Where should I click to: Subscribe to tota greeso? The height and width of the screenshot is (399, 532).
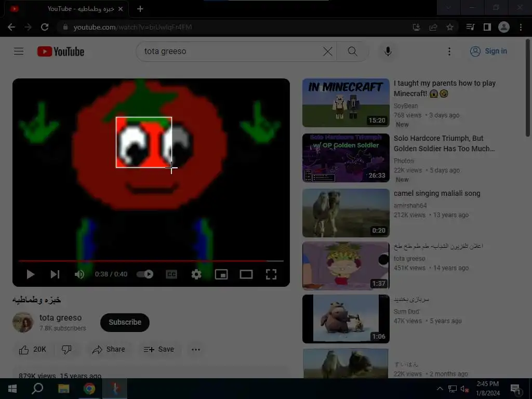click(x=125, y=322)
